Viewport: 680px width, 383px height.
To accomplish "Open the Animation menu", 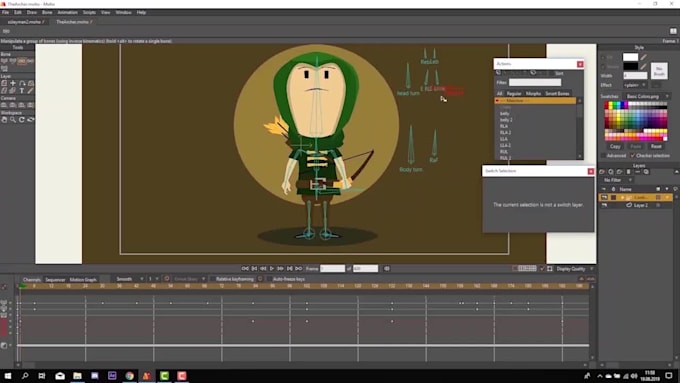I will pos(68,13).
